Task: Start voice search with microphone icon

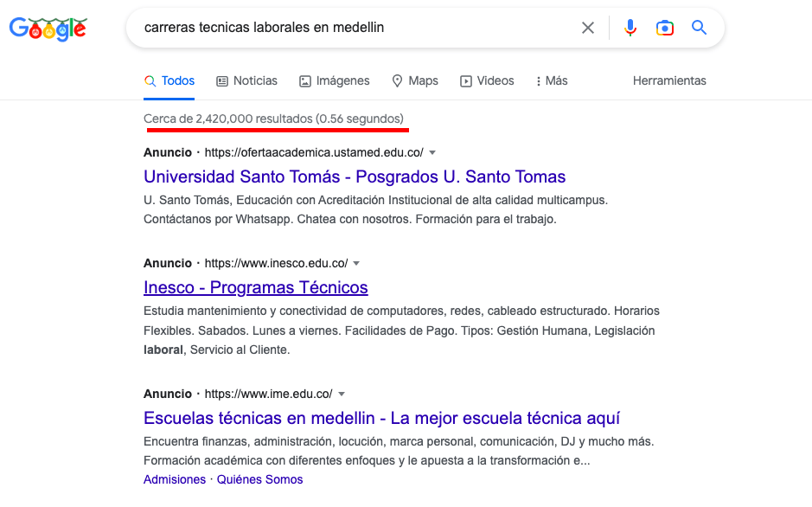Action: pos(630,28)
